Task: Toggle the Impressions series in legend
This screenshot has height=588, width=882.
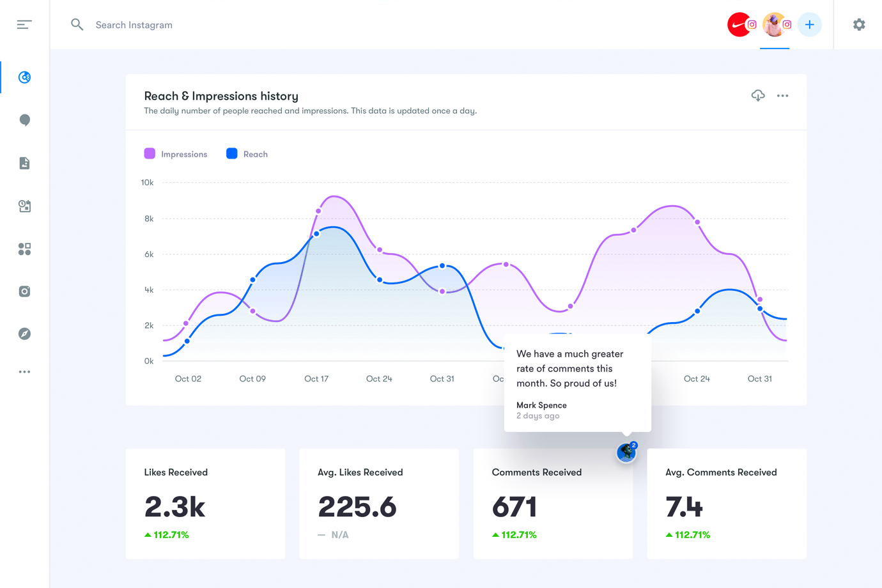Action: (176, 154)
